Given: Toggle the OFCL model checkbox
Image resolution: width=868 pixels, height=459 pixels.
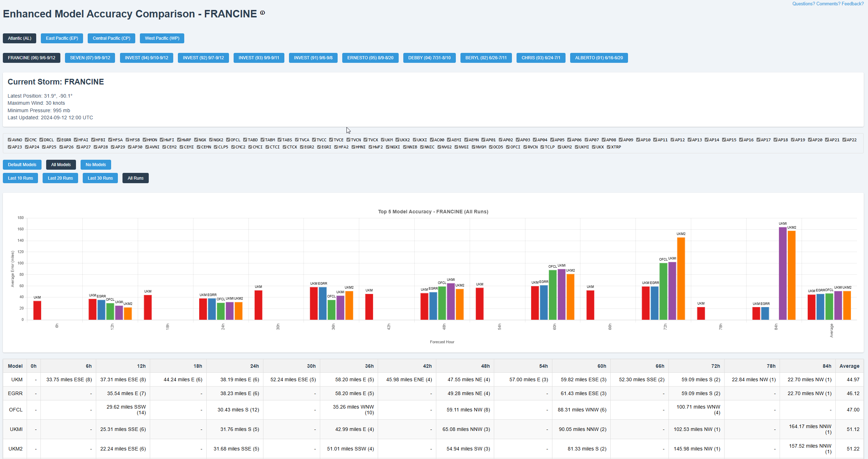Looking at the screenshot, I should coord(228,140).
